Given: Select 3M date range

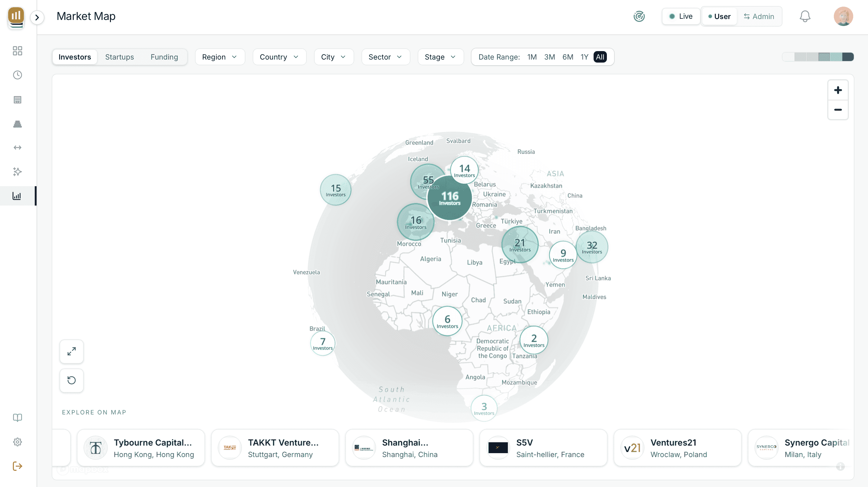Looking at the screenshot, I should point(549,57).
